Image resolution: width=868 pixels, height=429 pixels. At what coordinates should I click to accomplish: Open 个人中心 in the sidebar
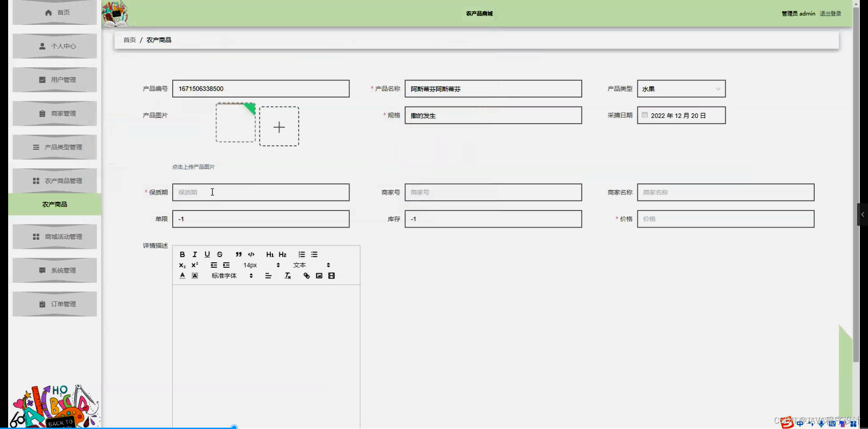(x=55, y=46)
